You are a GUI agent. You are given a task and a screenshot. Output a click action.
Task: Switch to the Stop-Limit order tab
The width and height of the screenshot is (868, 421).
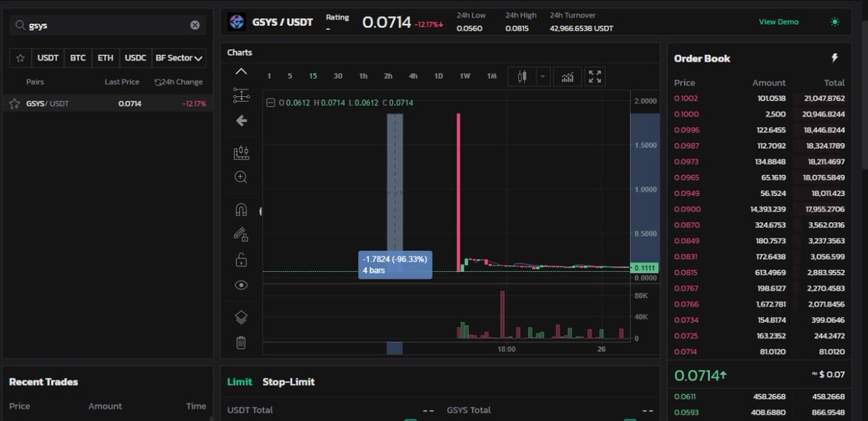click(289, 382)
